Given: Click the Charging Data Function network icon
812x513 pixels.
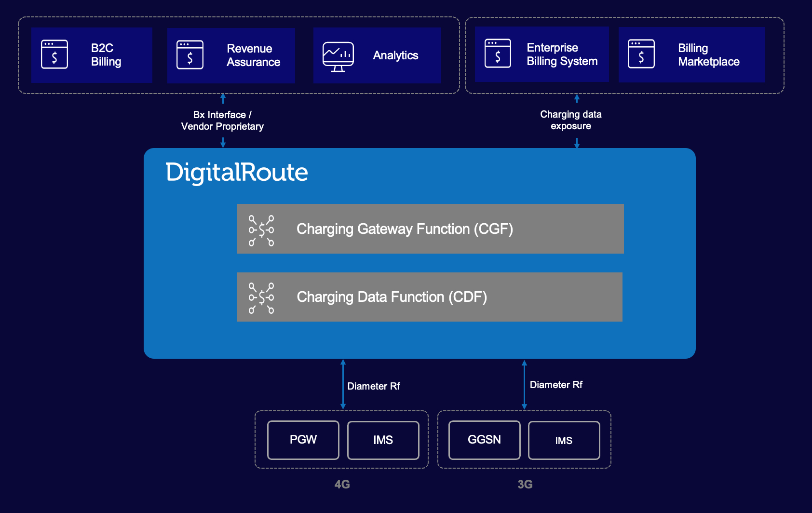Looking at the screenshot, I should click(x=261, y=298).
